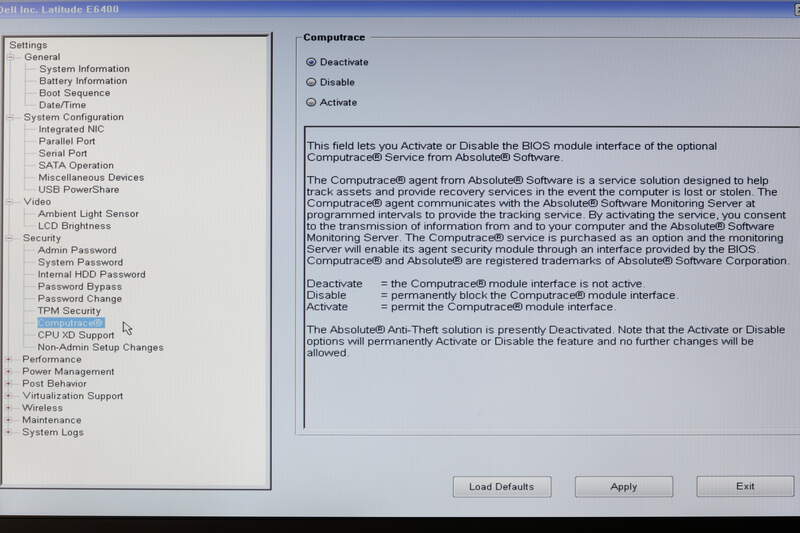Select Admin Password entry
800x533 pixels.
click(x=77, y=250)
